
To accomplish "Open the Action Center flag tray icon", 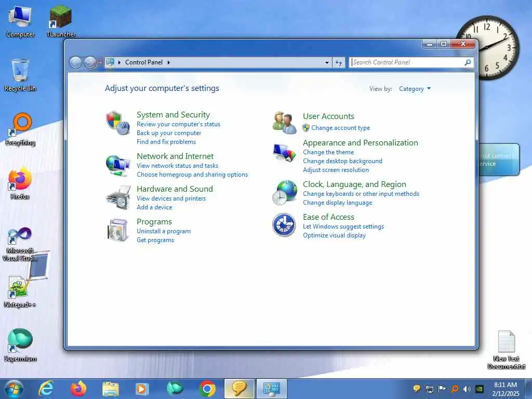I will pyautogui.click(x=442, y=389).
